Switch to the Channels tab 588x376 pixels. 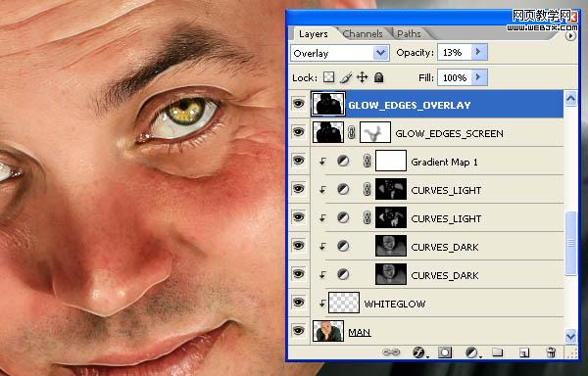tap(363, 34)
